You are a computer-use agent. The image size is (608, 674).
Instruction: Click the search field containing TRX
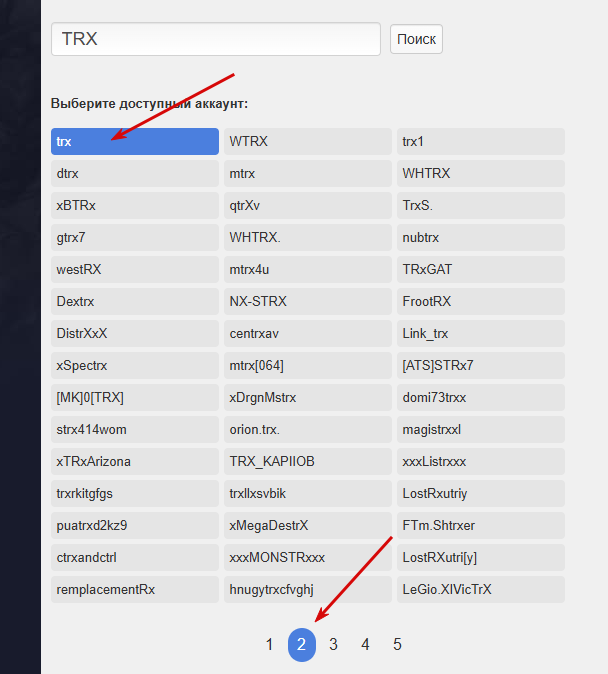coord(216,39)
